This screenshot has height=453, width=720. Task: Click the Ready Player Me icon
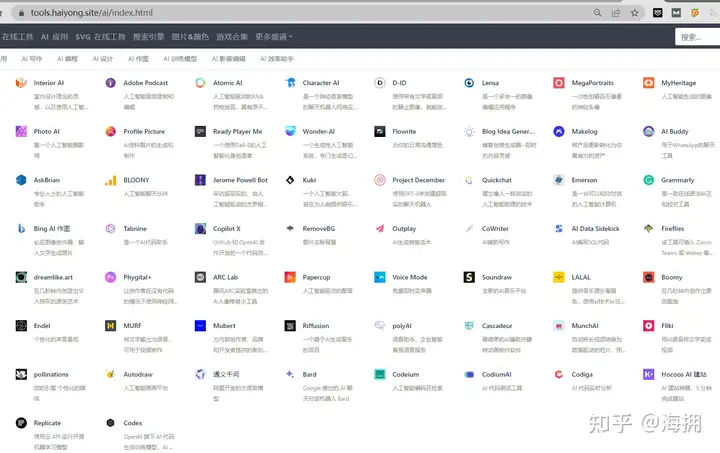pos(200,131)
